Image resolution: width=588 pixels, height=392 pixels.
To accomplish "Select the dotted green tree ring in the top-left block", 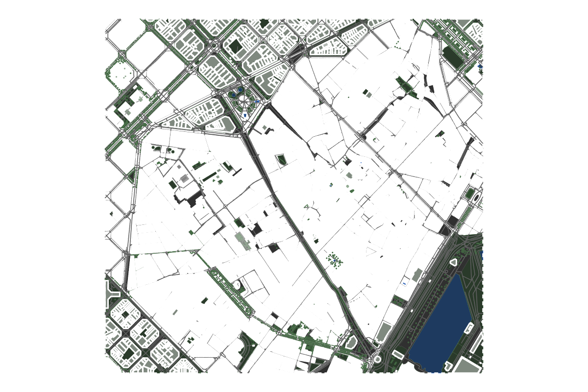I will [121, 74].
